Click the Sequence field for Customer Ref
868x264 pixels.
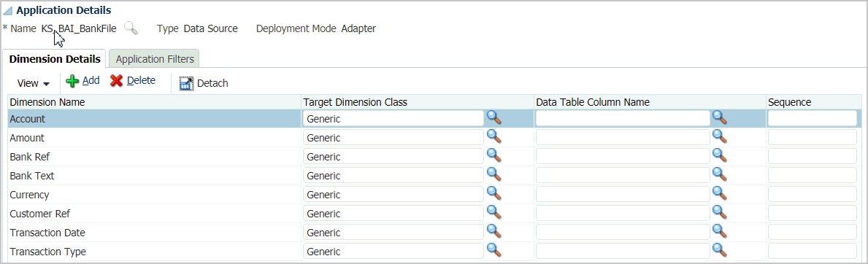pyautogui.click(x=812, y=213)
